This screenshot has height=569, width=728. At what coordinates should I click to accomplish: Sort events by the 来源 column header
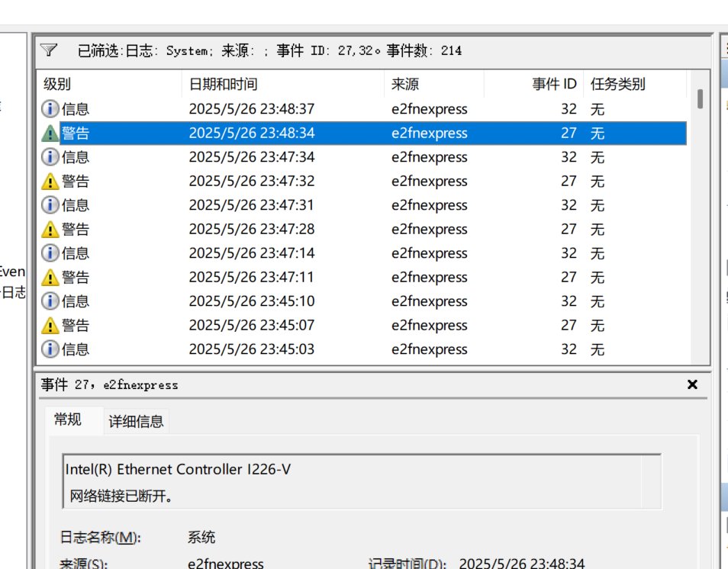click(434, 84)
